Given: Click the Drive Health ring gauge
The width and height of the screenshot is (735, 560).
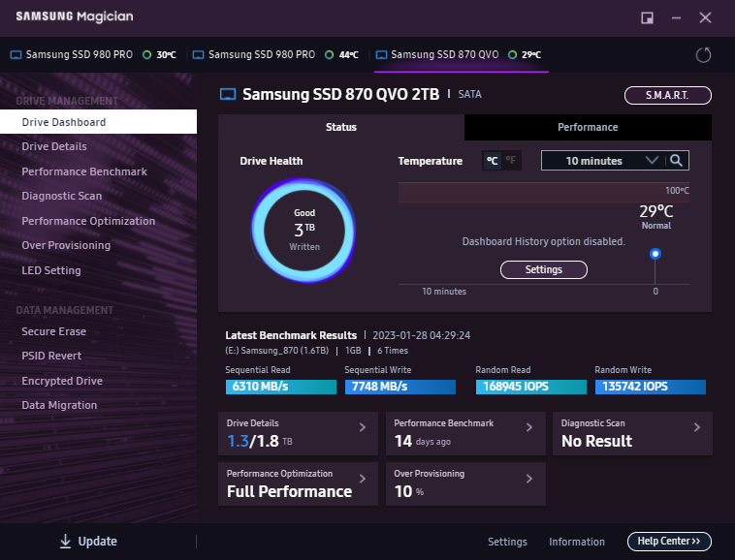Looking at the screenshot, I should 304,231.
